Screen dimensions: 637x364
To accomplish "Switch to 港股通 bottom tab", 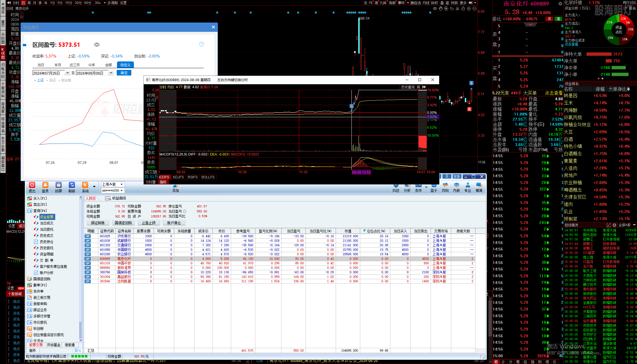I will [70, 345].
